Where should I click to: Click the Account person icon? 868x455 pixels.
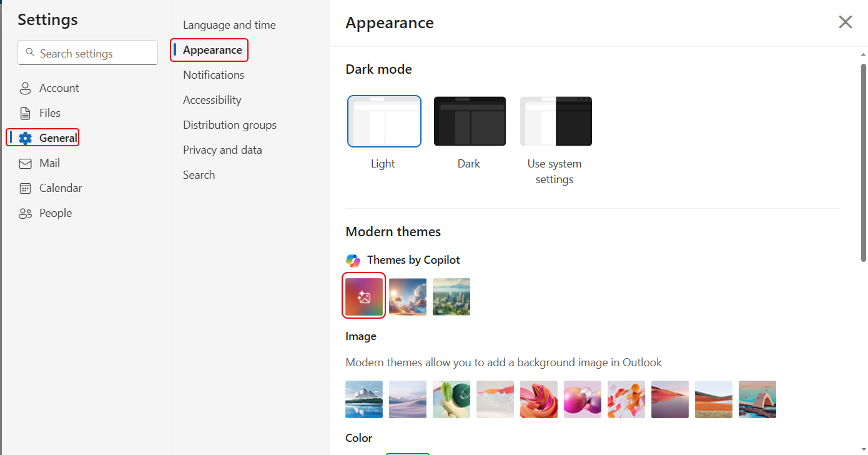(x=25, y=88)
